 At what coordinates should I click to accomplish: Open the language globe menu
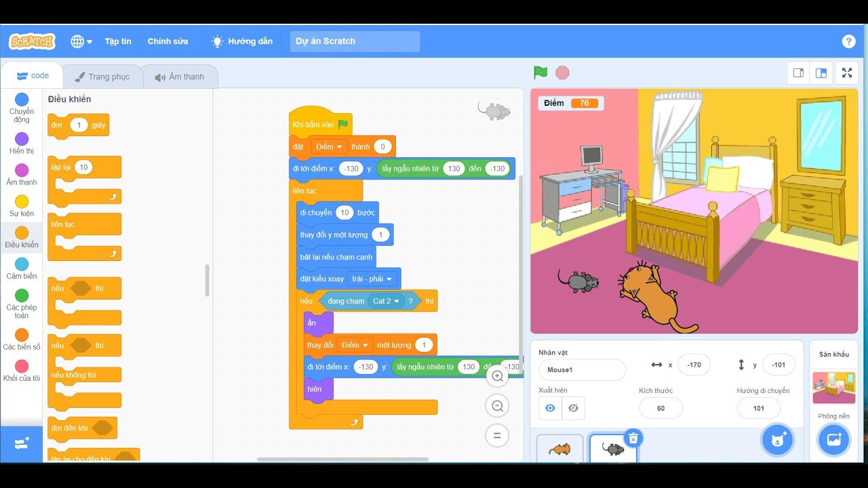pyautogui.click(x=81, y=41)
